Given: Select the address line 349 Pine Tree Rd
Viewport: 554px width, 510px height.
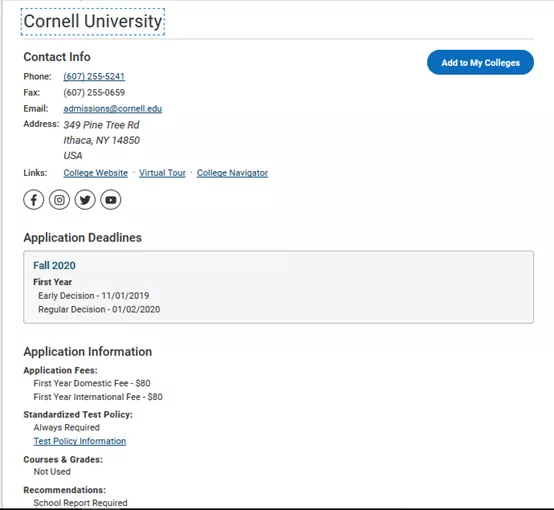Looking at the screenshot, I should click(101, 125).
